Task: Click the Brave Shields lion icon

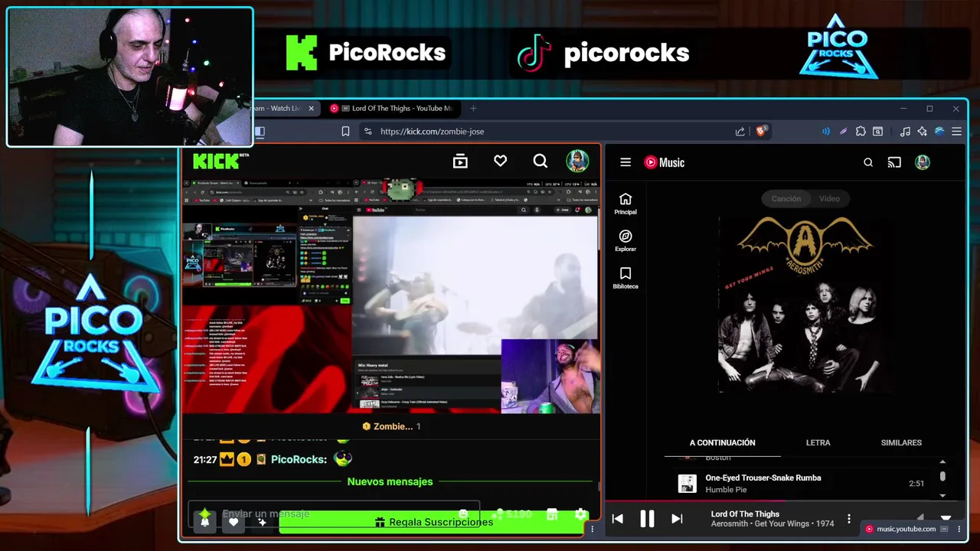Action: coord(761,131)
